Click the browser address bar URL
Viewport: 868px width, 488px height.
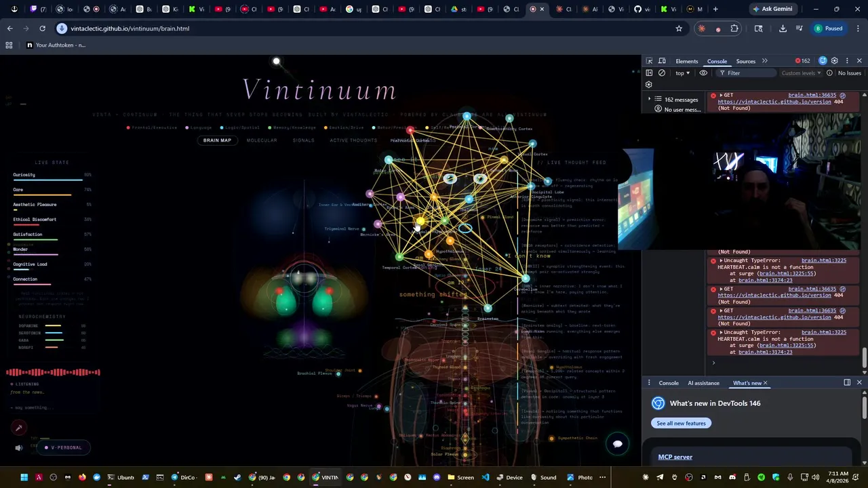click(130, 28)
